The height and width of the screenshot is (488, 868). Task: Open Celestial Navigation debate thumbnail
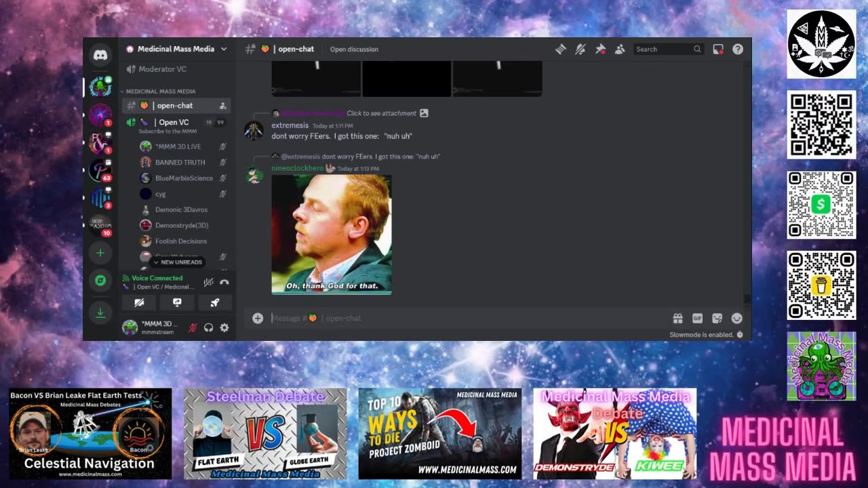click(90, 434)
